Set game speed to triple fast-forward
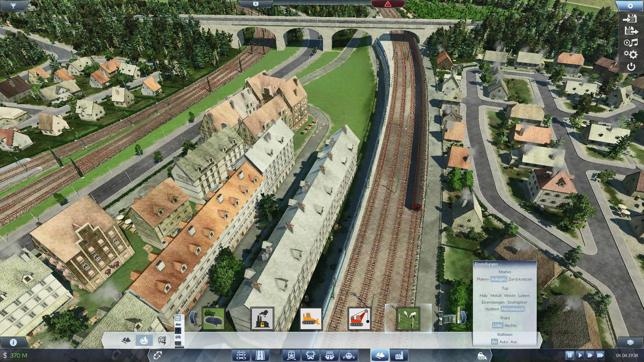Screen dimensions: 644x362 point(600,355)
